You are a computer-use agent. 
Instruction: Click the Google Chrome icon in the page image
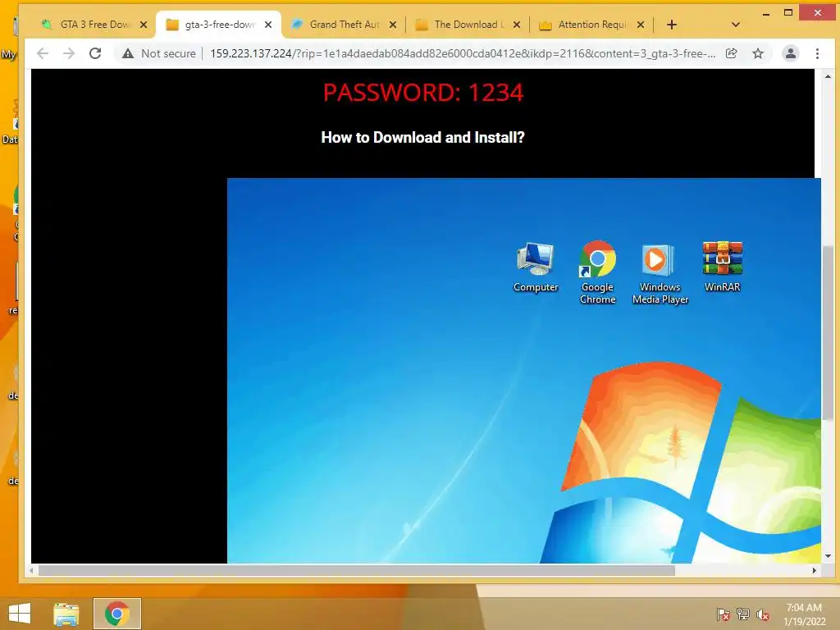pyautogui.click(x=597, y=272)
